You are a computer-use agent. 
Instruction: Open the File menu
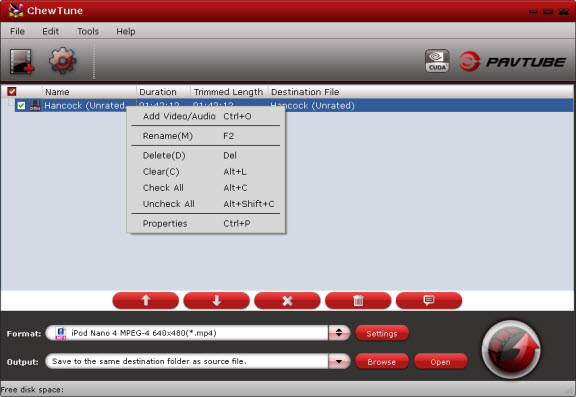coord(17,32)
